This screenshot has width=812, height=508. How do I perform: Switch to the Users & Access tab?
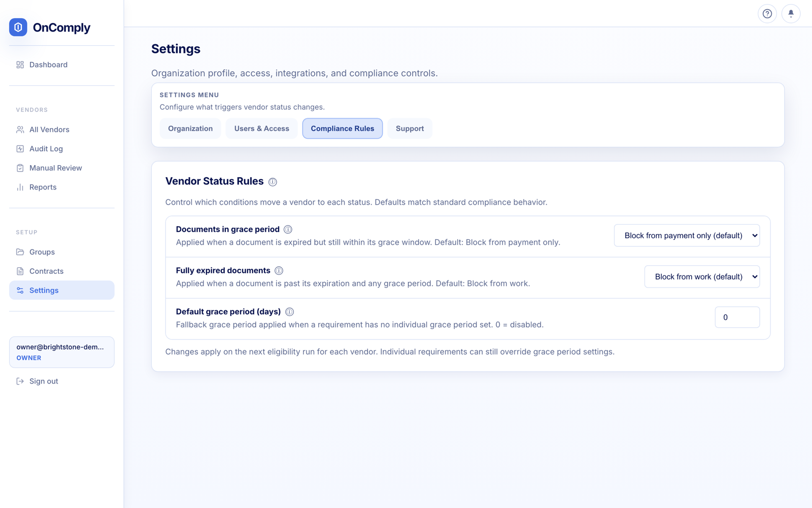pos(262,129)
